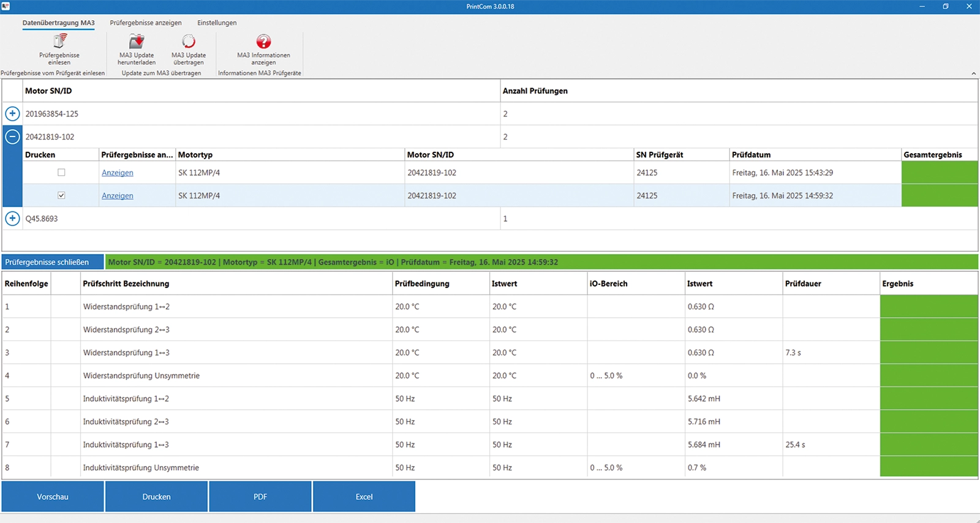980x523 pixels.
Task: Click the PrintCom app icon in title bar
Action: [6, 6]
